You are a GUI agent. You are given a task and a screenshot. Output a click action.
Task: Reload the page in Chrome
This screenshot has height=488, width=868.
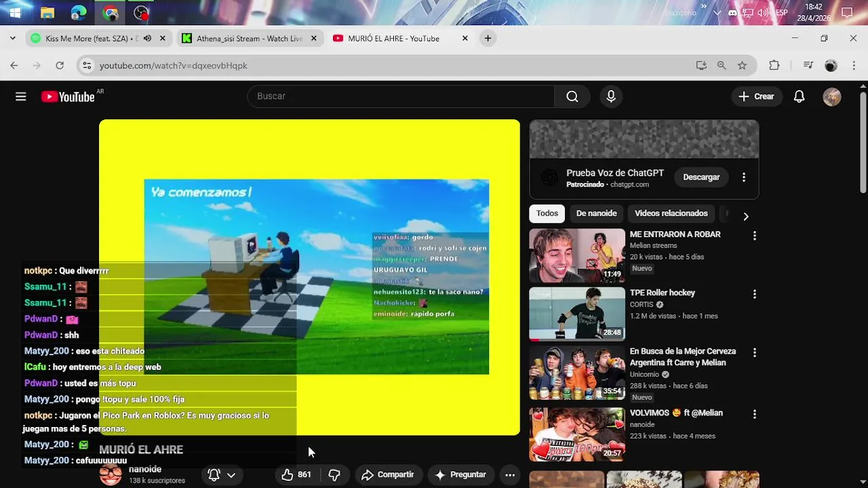click(60, 66)
